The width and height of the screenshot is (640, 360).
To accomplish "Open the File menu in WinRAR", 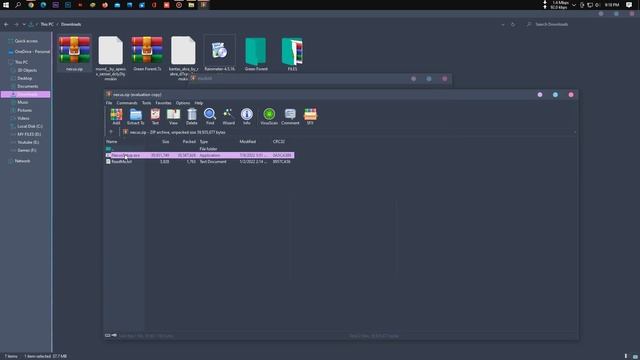I will point(109,103).
